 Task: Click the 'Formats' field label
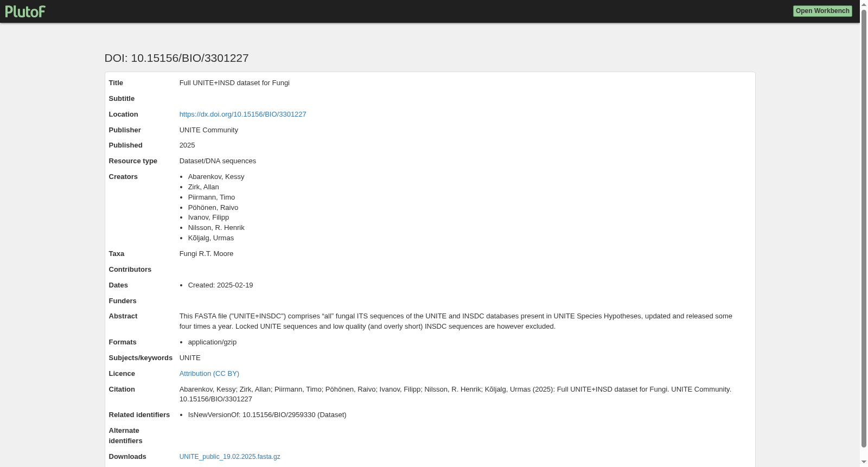pyautogui.click(x=123, y=342)
